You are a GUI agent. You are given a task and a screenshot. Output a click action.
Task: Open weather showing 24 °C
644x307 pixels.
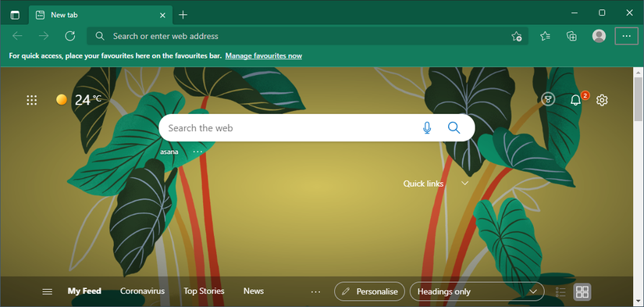[78, 100]
